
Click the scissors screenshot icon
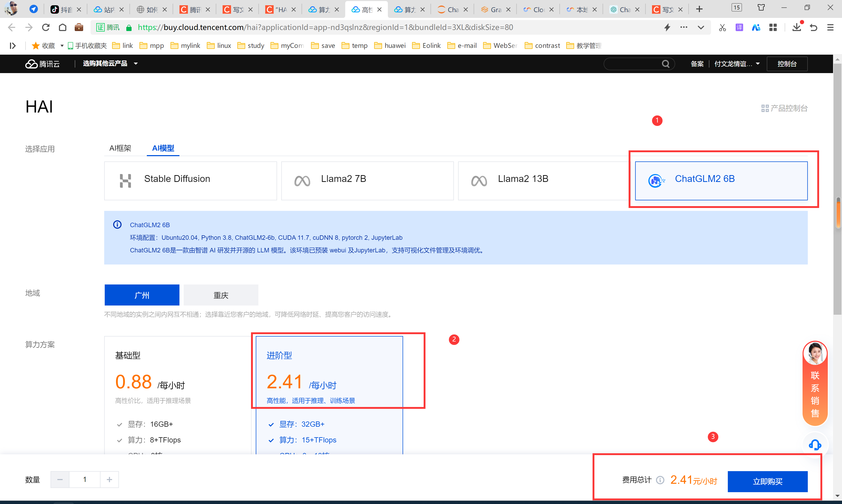pyautogui.click(x=722, y=28)
